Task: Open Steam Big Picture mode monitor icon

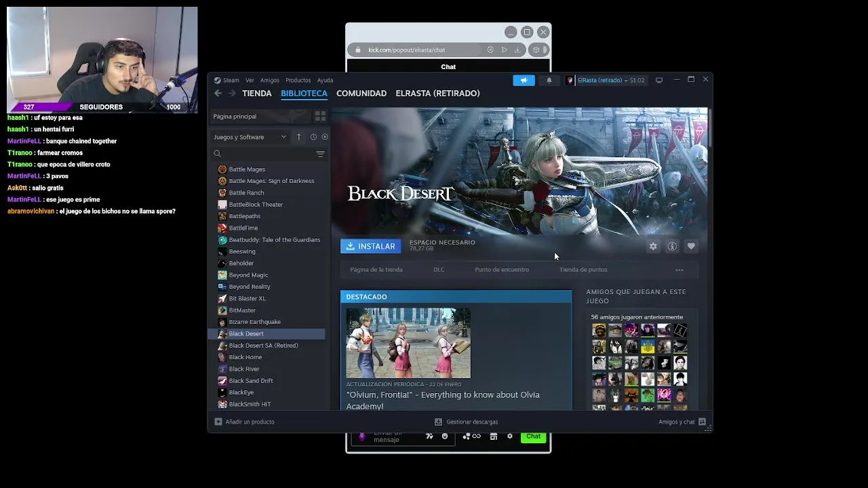Action: point(658,80)
